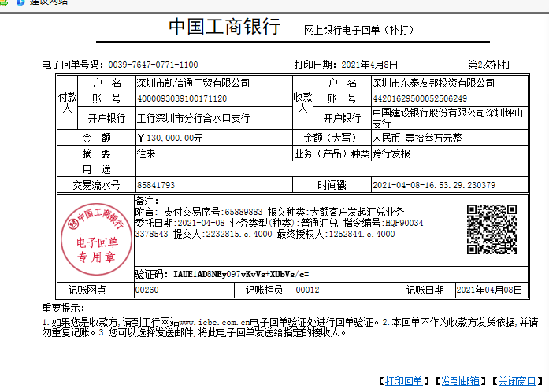Click transaction serial 85841793
This screenshot has height=392, width=549.
tap(156, 185)
